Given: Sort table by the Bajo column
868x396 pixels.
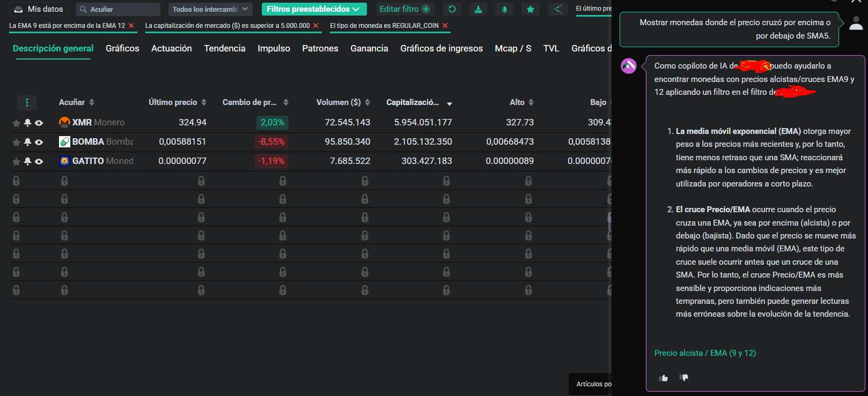Looking at the screenshot, I should (600, 102).
